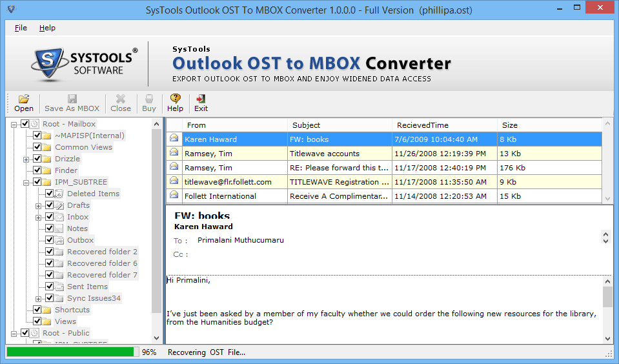Screen dimensions: 619x364
Task: Sort emails by Subject column header
Action: (x=340, y=125)
